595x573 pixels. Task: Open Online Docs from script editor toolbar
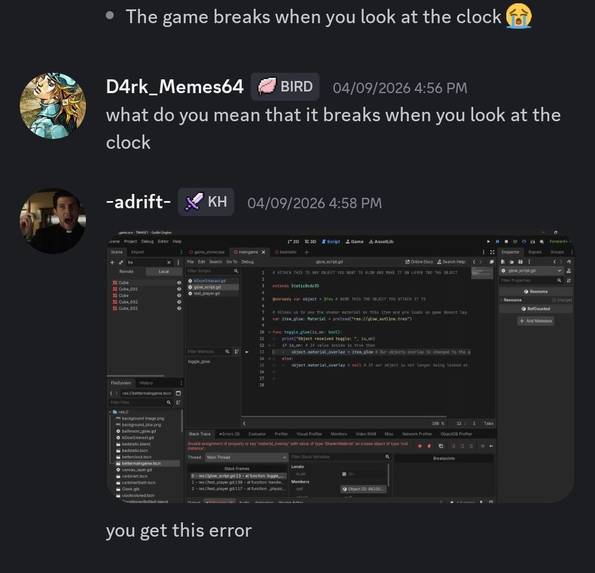pos(419,262)
